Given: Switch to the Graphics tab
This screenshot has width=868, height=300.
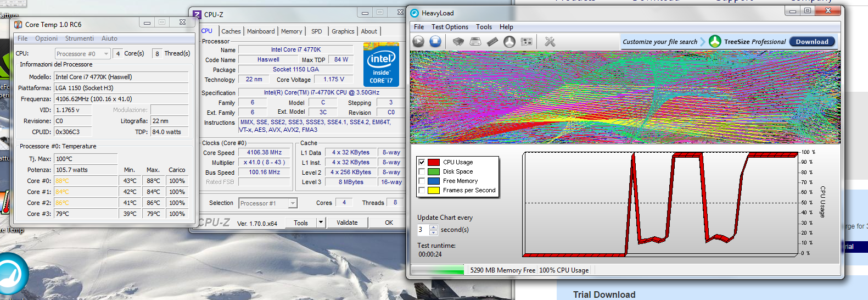Looking at the screenshot, I should point(343,31).
